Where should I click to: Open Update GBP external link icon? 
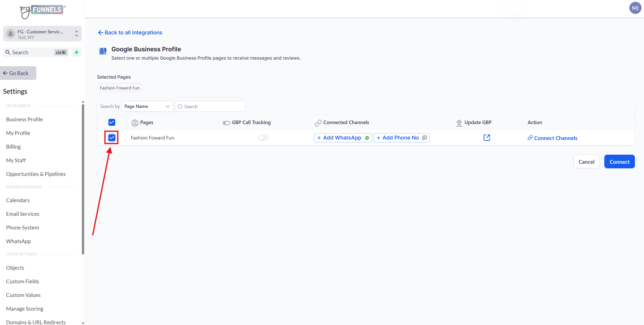tap(487, 138)
